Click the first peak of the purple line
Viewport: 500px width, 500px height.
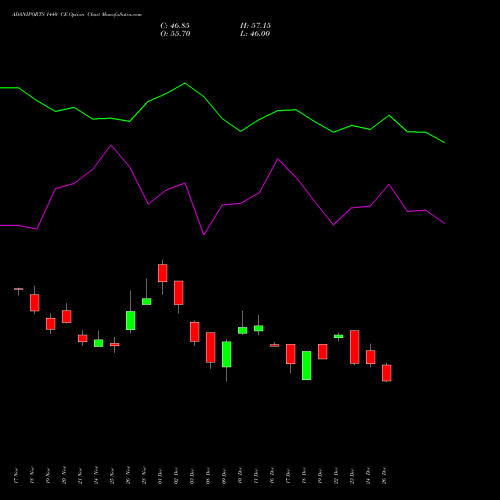[111, 145]
